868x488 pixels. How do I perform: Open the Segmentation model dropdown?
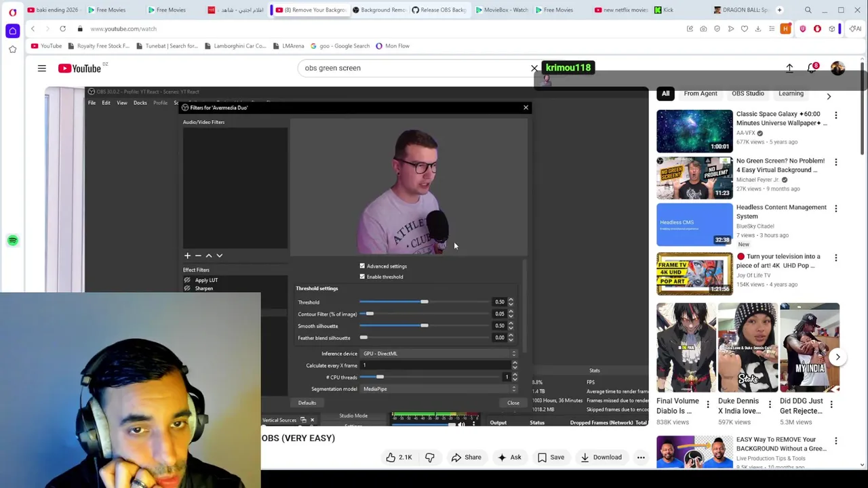[x=439, y=389]
